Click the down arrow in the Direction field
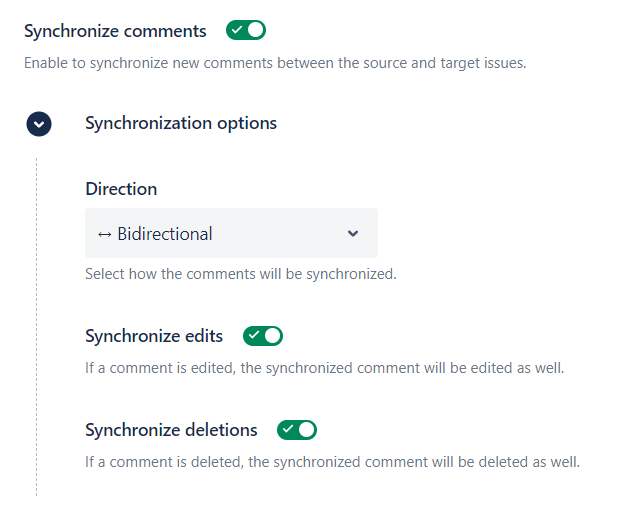The width and height of the screenshot is (639, 513). pyautogui.click(x=352, y=233)
